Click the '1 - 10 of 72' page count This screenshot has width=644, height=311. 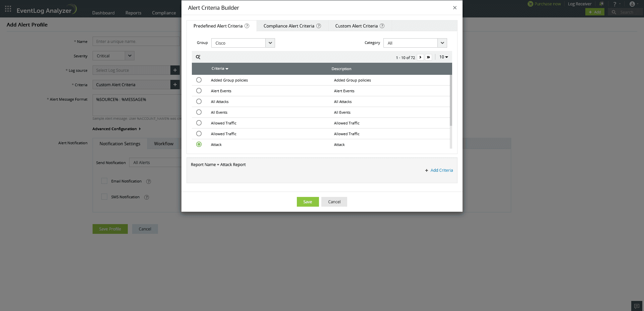[x=405, y=58]
